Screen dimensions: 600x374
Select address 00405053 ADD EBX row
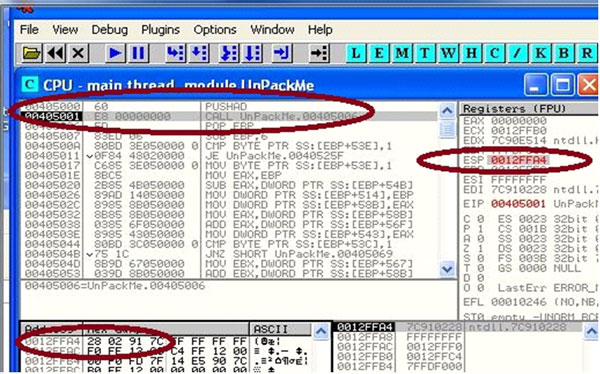click(229, 274)
